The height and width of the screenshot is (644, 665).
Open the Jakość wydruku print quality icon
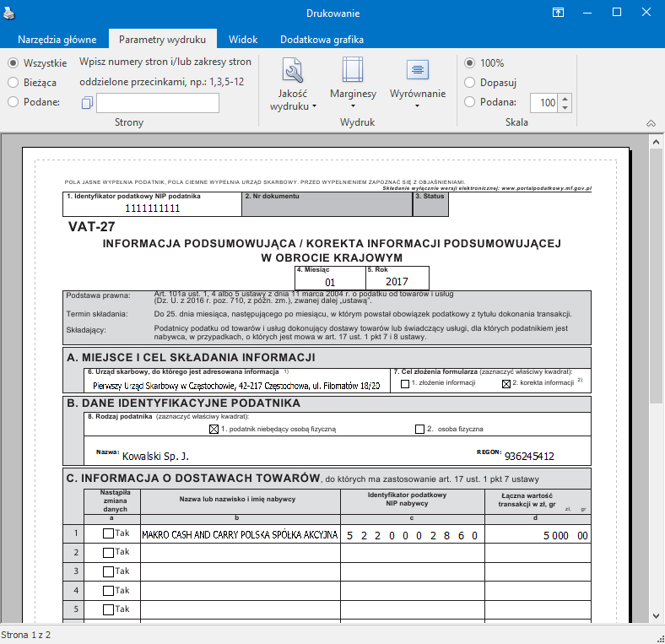[293, 71]
